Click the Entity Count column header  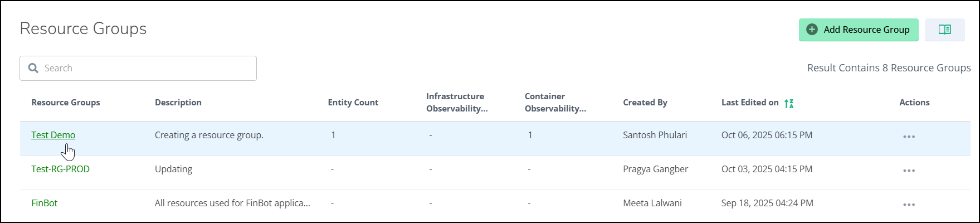pos(353,103)
